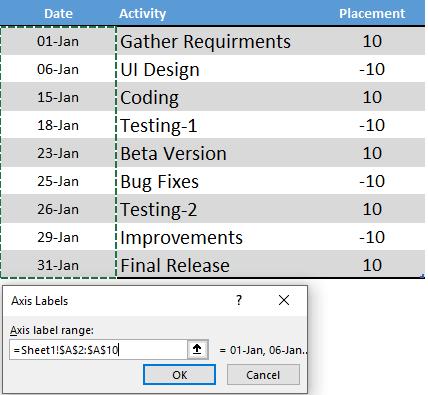Close the Axis Labels dialog
The height and width of the screenshot is (395, 428).
pos(284,301)
